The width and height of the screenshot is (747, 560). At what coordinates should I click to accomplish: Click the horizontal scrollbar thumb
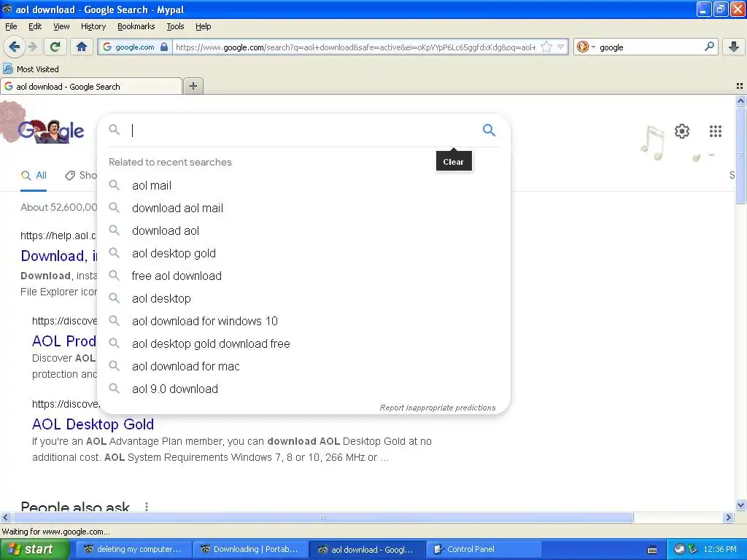(x=322, y=517)
